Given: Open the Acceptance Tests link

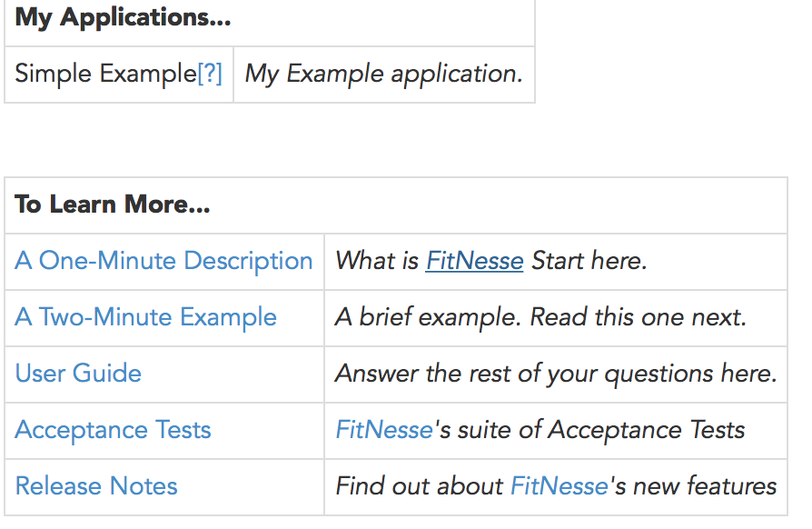Looking at the screenshot, I should click(113, 430).
